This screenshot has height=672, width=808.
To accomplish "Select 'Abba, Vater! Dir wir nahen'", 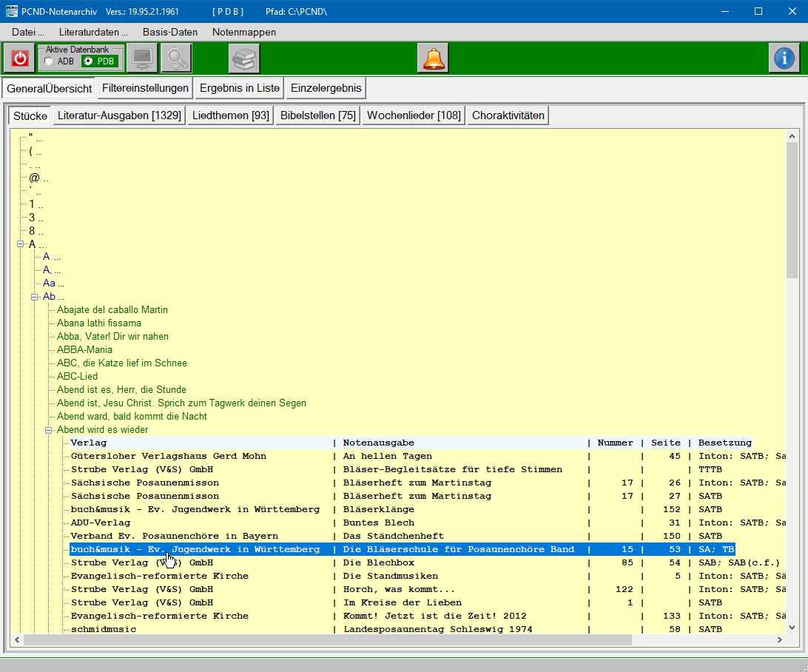I will coord(113,337).
